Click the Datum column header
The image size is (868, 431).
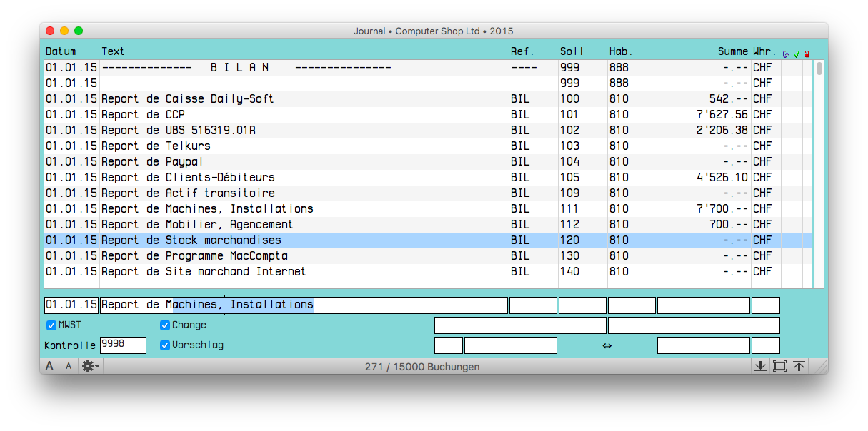click(x=61, y=51)
